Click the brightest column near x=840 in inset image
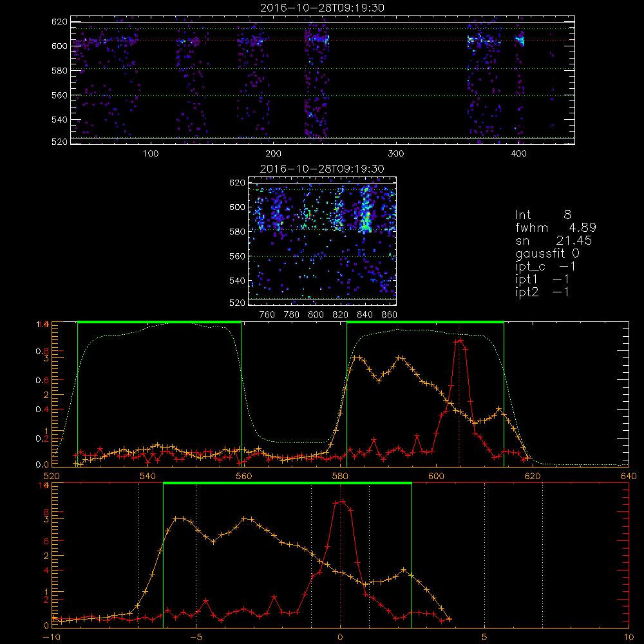 365,209
